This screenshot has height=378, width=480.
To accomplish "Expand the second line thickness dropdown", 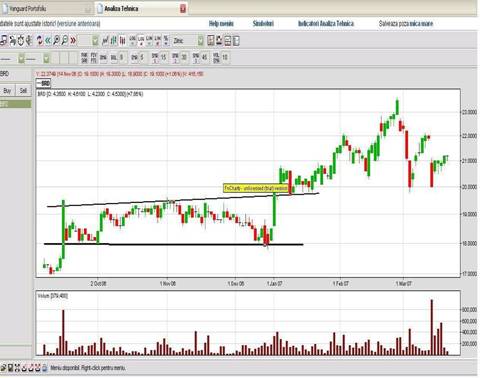I will [46, 59].
